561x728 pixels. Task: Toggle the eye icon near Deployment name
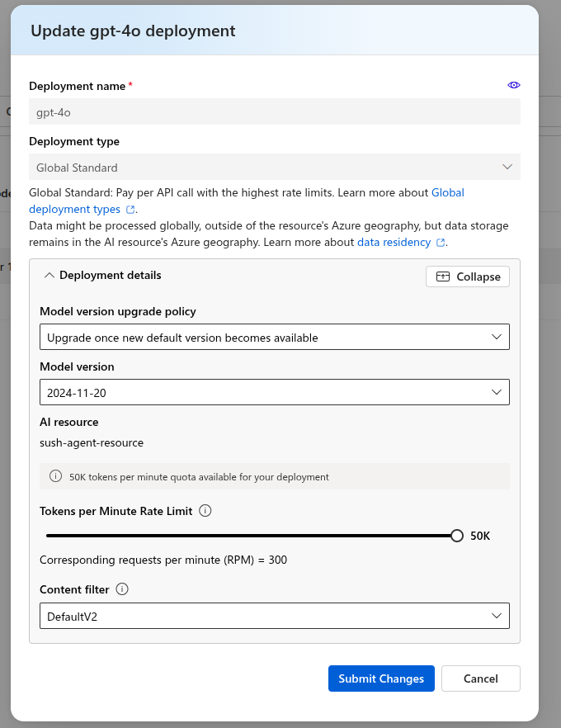click(513, 85)
